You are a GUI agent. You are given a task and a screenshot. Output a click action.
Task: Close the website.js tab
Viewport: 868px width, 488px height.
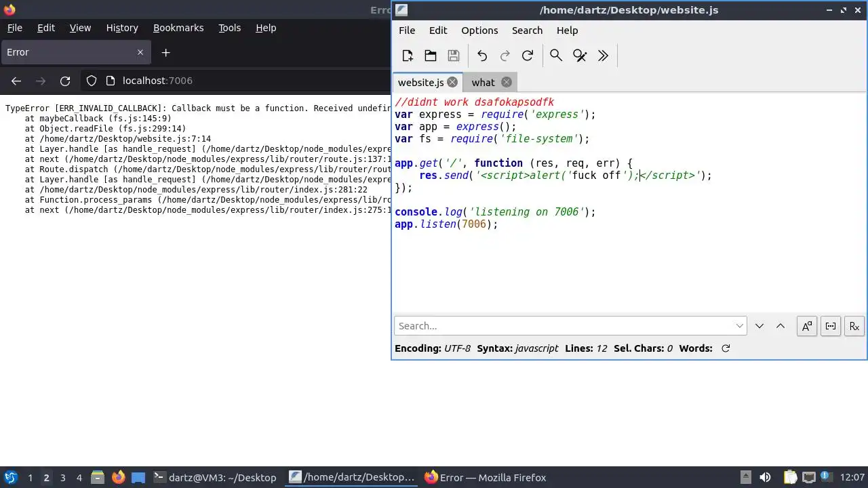(452, 82)
